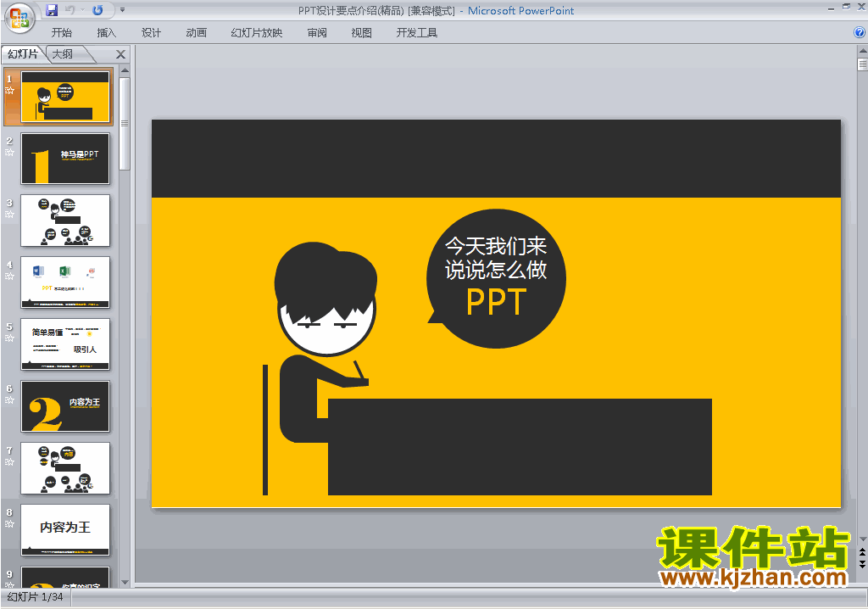Select slide 5 thumbnail 简单易懂
Viewport: 868px width, 609px height.
[x=65, y=344]
